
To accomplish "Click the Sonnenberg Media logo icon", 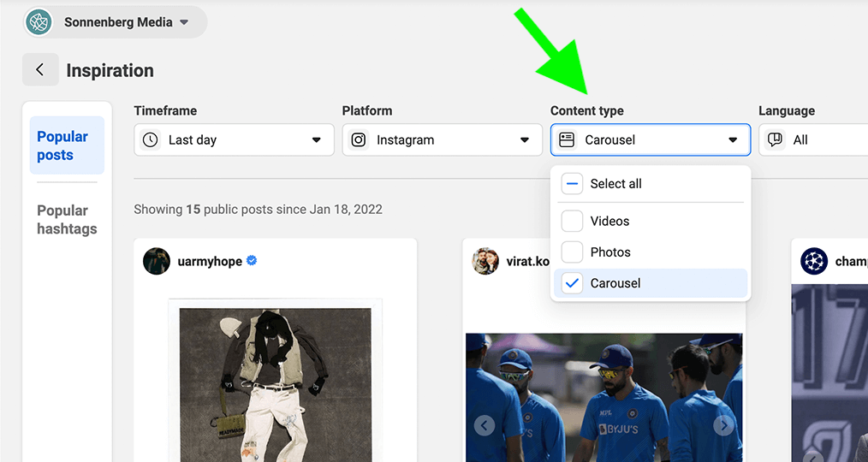I will (39, 22).
